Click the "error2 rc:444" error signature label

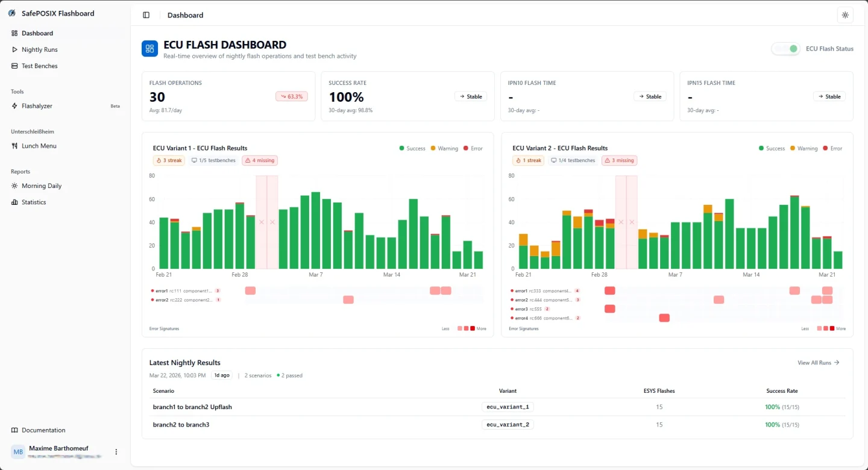(545, 299)
